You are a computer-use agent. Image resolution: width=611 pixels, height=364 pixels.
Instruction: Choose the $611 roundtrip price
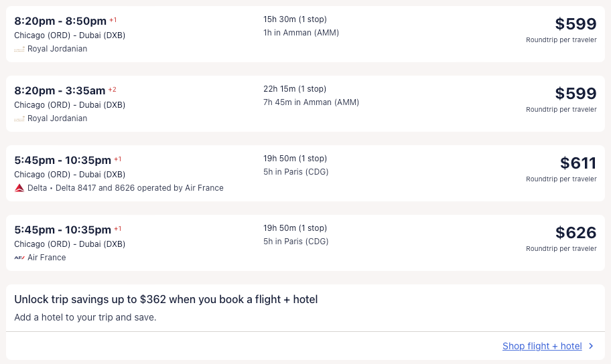pos(578,163)
